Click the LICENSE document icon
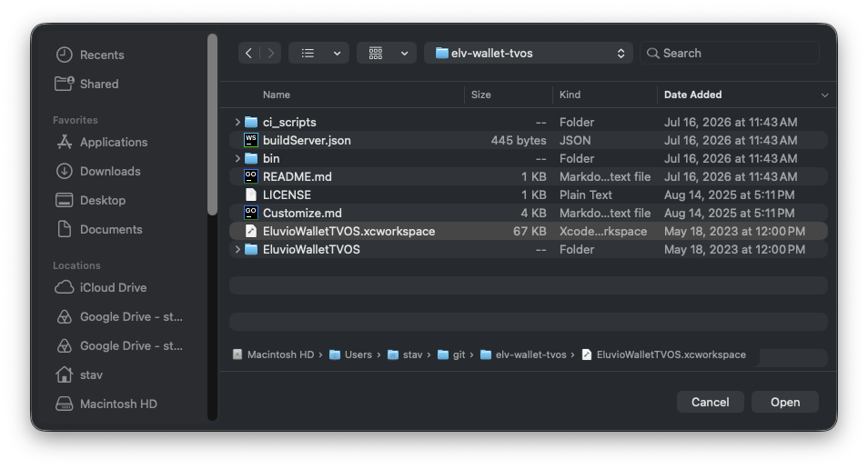The width and height of the screenshot is (868, 469). [251, 195]
